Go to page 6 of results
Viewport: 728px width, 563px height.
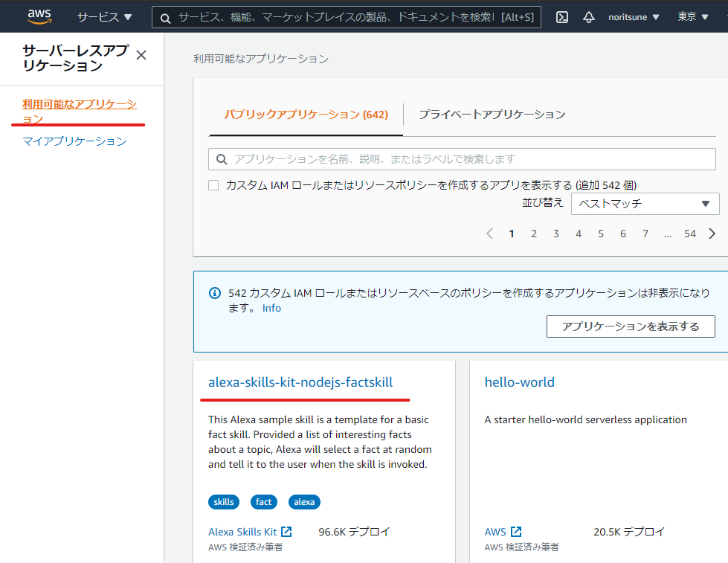coord(623,234)
